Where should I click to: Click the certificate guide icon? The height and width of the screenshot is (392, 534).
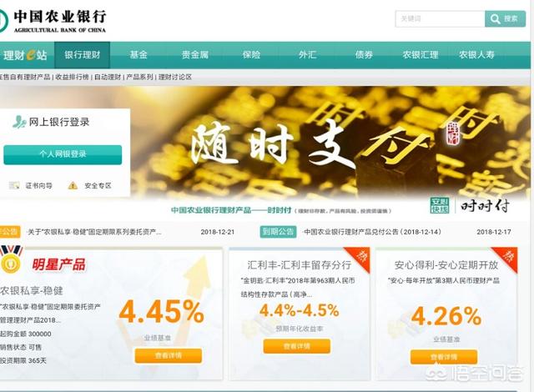click(14, 185)
